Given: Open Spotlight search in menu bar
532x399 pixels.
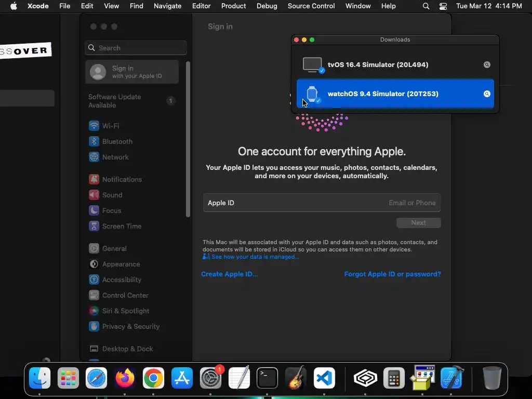Looking at the screenshot, I should coord(426,6).
